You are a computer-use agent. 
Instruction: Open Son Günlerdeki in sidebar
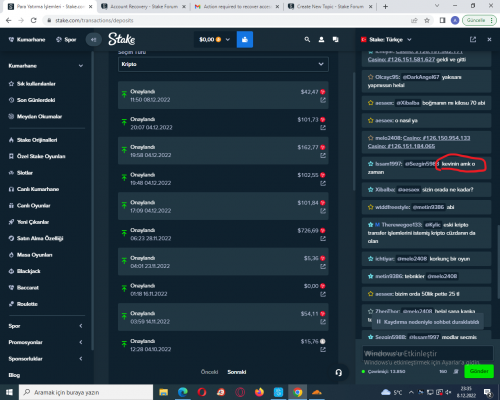coord(32,100)
